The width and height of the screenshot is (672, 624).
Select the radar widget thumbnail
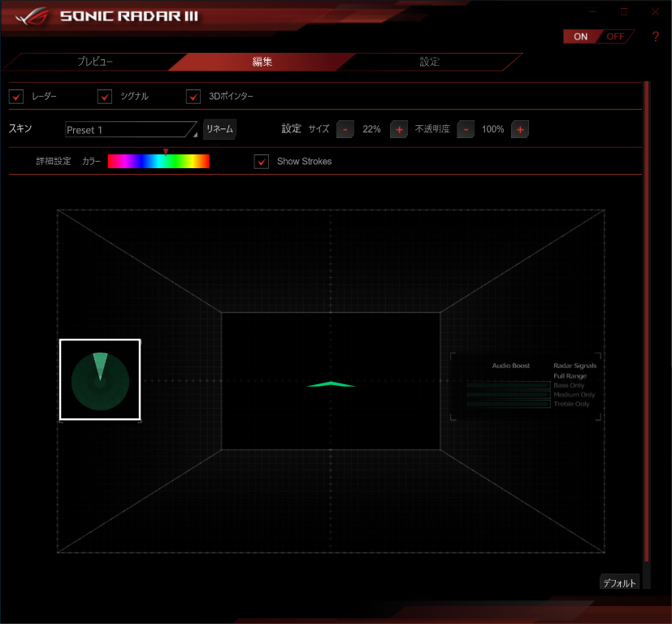tap(100, 379)
